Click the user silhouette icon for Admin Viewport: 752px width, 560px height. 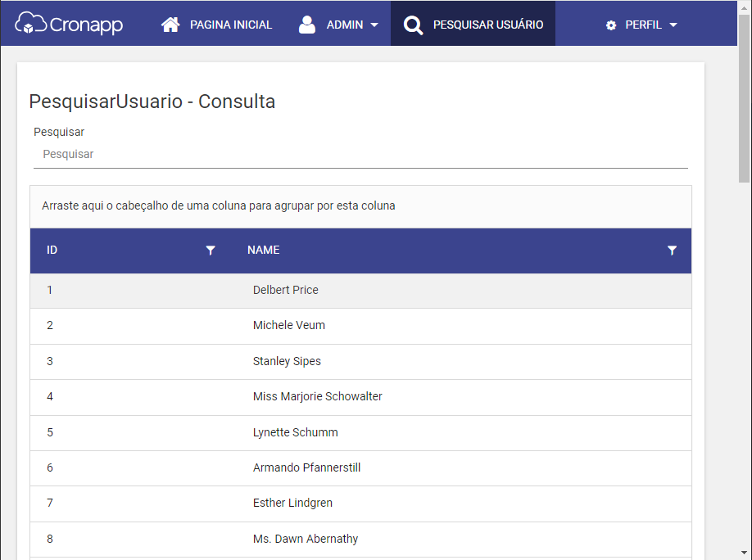(x=307, y=25)
